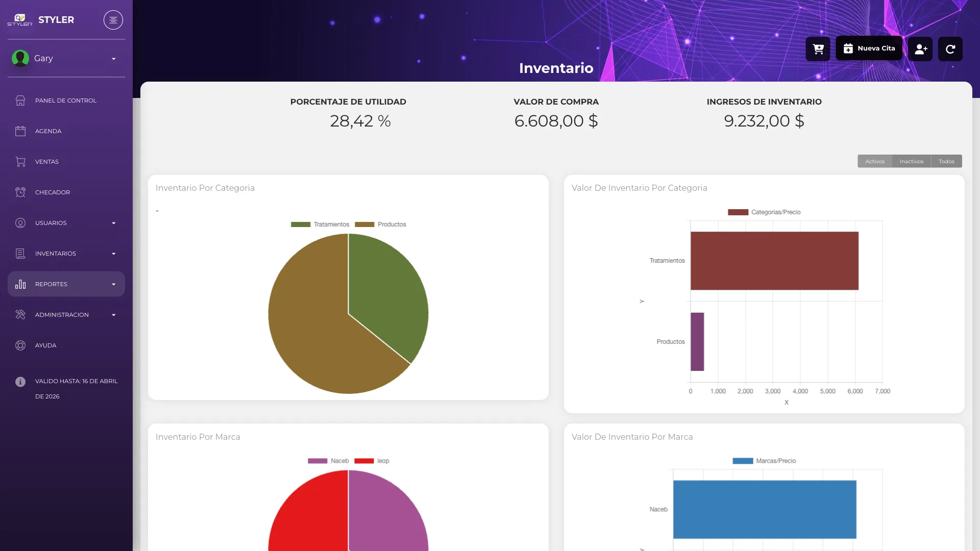Image resolution: width=980 pixels, height=551 pixels.
Task: Select the Todos filter button
Action: click(946, 161)
